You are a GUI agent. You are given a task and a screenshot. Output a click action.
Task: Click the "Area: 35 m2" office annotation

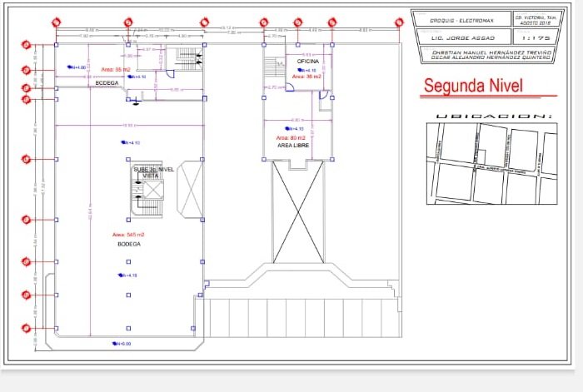click(x=305, y=77)
